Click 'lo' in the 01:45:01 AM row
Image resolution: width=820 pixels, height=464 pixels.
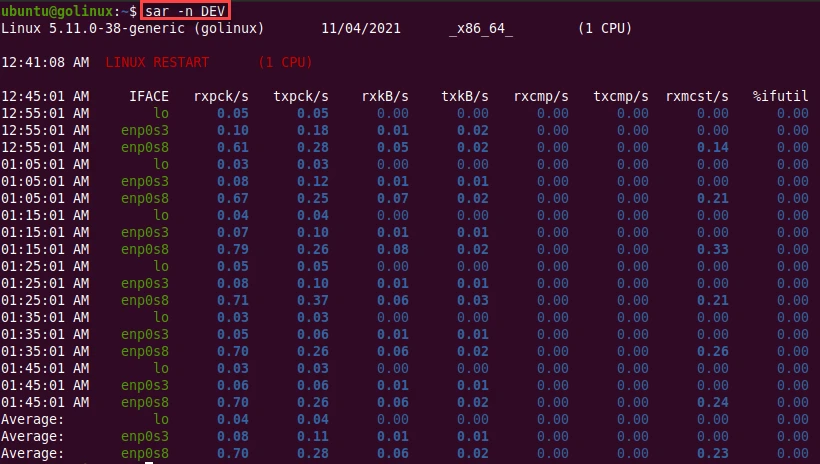161,368
